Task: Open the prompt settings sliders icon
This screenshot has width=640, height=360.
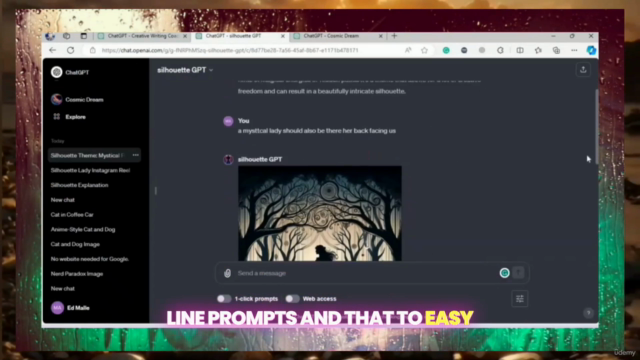Action: (520, 299)
